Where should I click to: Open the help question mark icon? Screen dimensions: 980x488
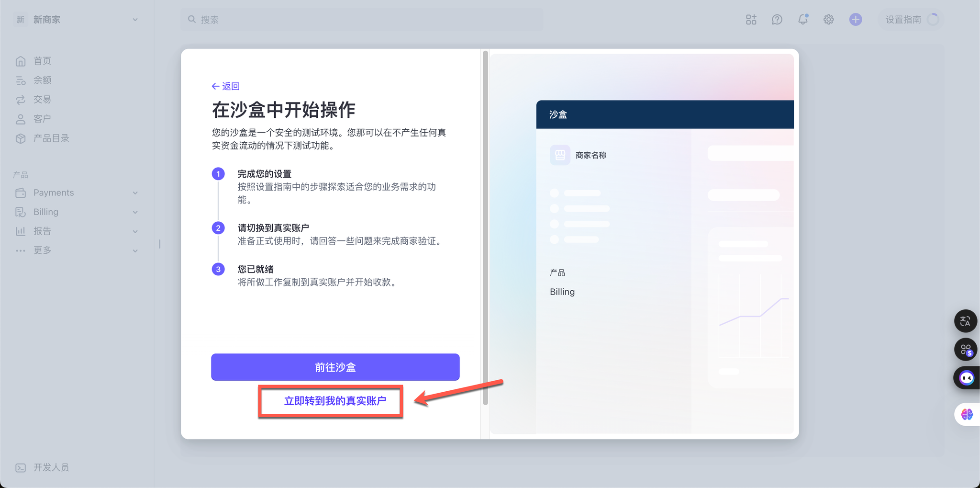click(x=777, y=20)
